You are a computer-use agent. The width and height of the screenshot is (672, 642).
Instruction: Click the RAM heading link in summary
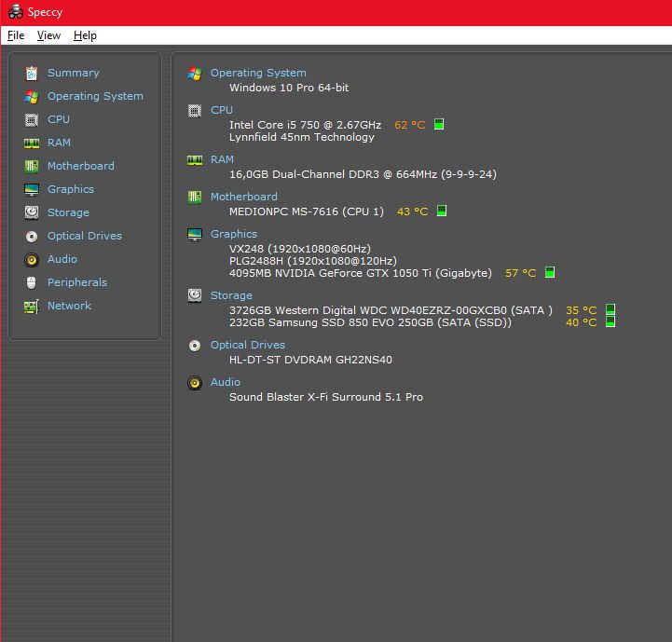tap(222, 159)
